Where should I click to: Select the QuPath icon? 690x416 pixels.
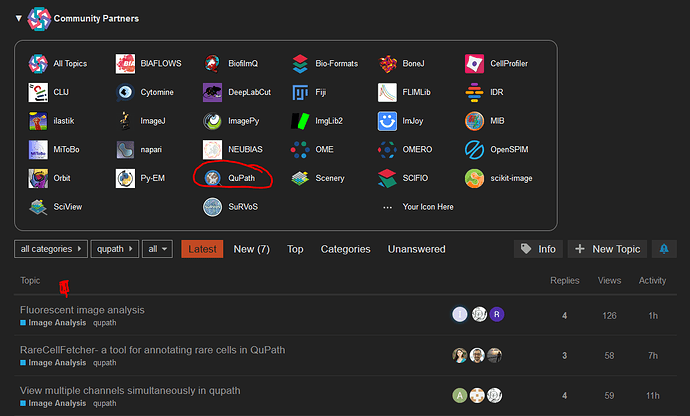(213, 178)
